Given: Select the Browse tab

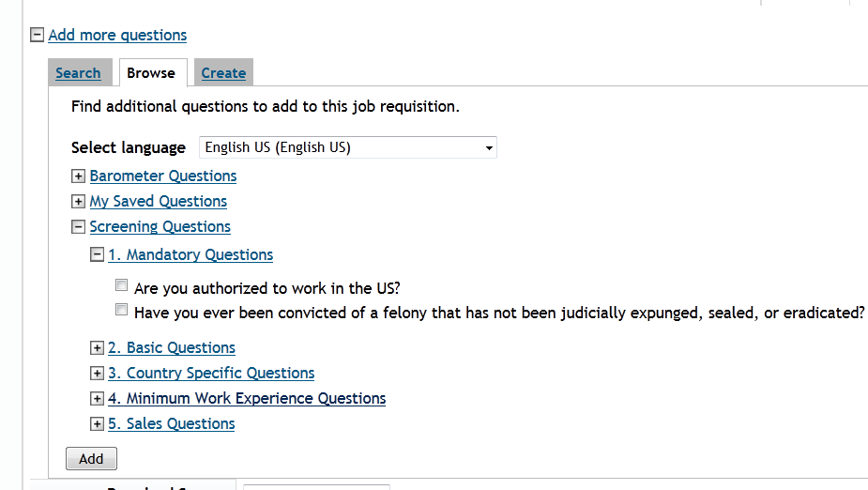Looking at the screenshot, I should click(x=150, y=73).
